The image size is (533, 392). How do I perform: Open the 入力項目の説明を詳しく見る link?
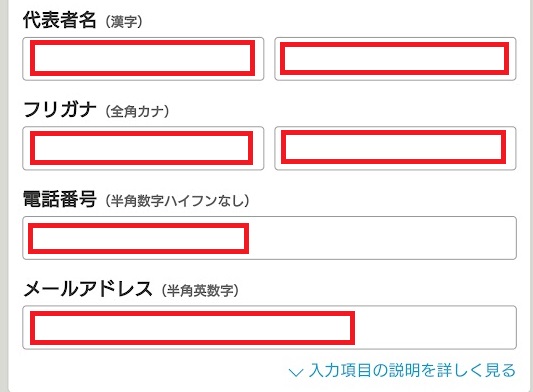412,370
